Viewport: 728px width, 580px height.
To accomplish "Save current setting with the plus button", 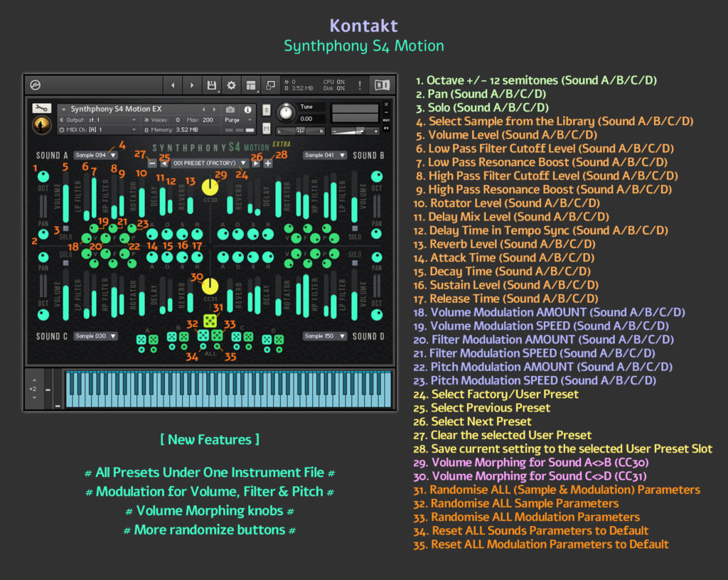I will point(268,163).
